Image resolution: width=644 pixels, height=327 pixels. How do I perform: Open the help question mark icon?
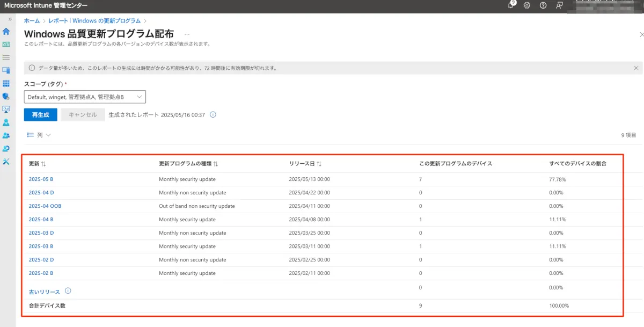click(x=543, y=5)
